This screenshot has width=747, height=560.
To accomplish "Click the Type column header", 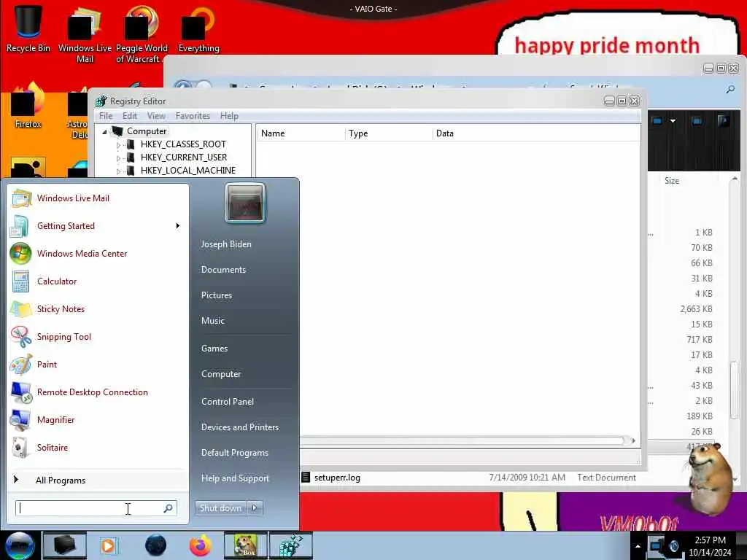I will (x=389, y=133).
